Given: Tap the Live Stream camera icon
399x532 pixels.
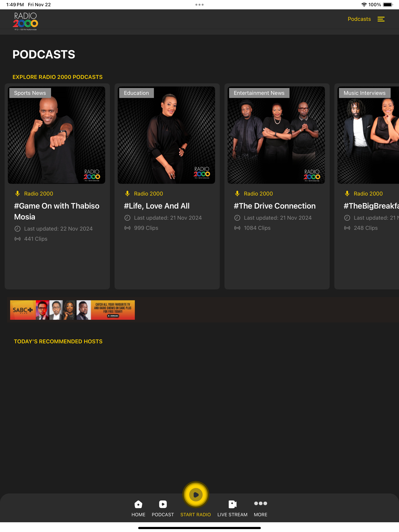Looking at the screenshot, I should click(232, 504).
